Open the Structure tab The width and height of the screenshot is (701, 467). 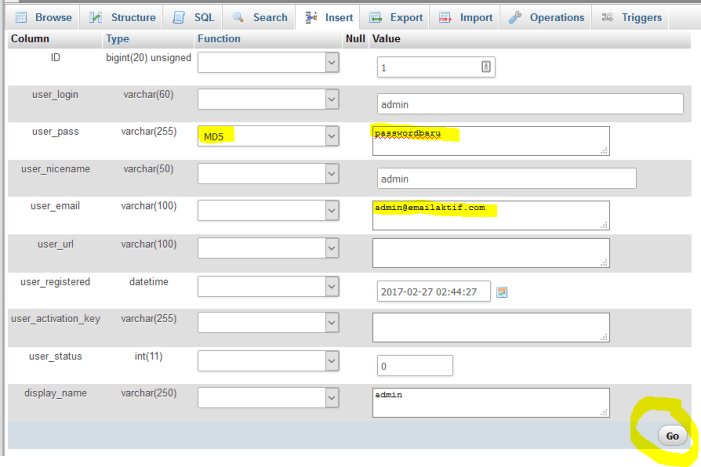click(122, 17)
